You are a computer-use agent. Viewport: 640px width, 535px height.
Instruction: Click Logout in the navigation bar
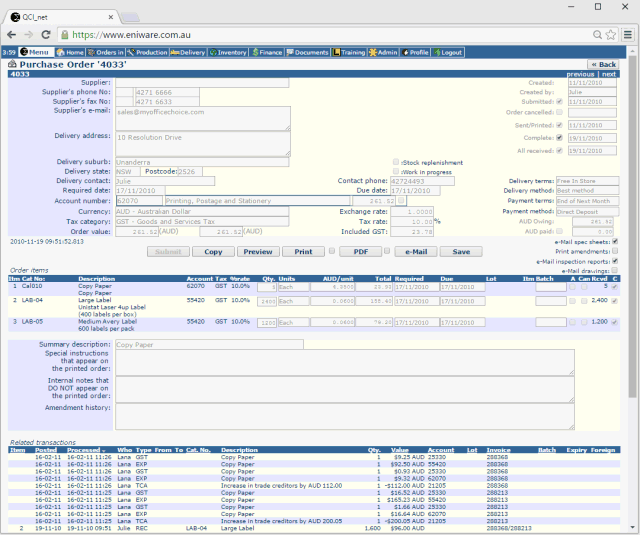pos(448,52)
